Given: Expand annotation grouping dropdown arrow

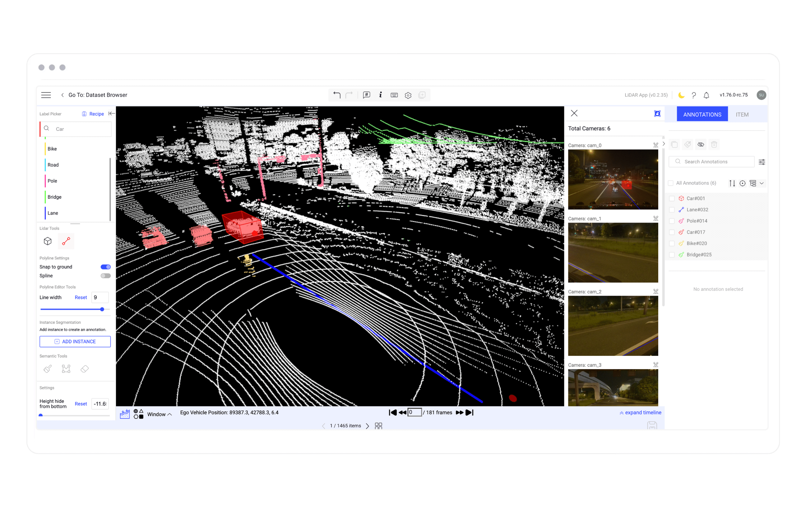Looking at the screenshot, I should 762,183.
